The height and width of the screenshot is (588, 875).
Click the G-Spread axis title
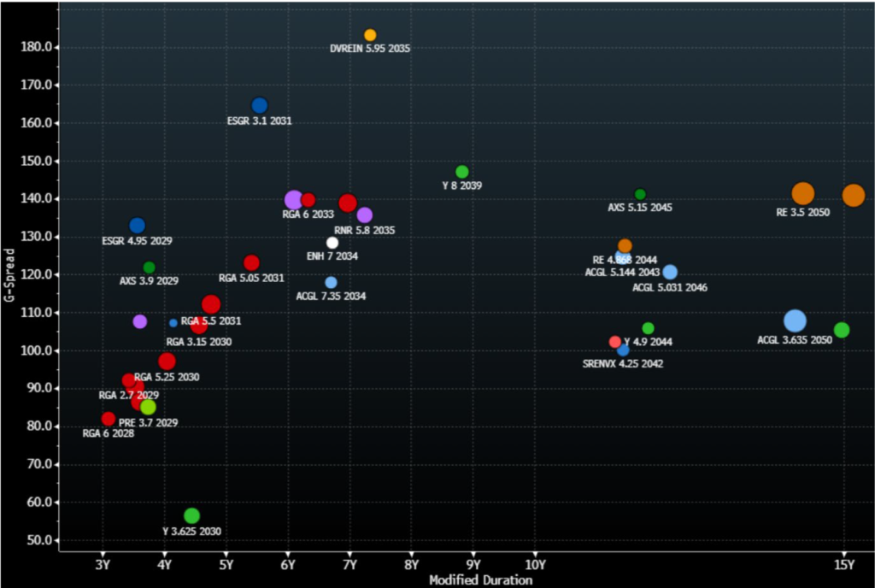tap(11, 276)
